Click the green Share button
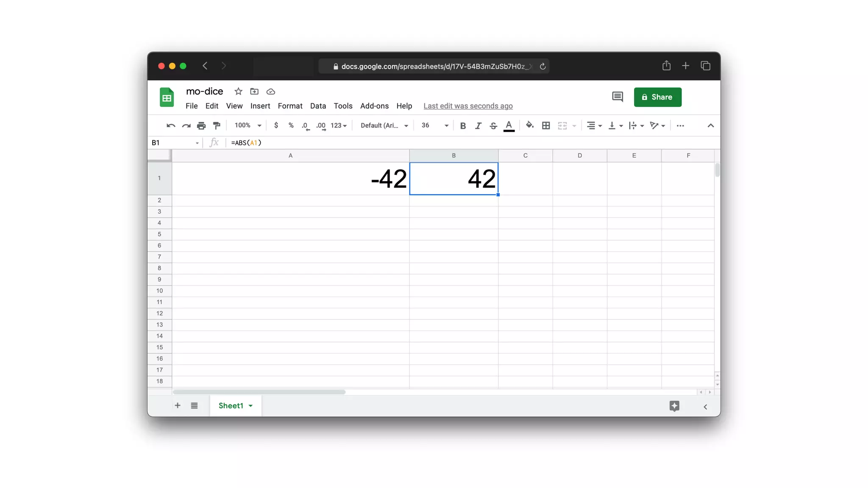Image resolution: width=868 pixels, height=488 pixels. point(657,97)
